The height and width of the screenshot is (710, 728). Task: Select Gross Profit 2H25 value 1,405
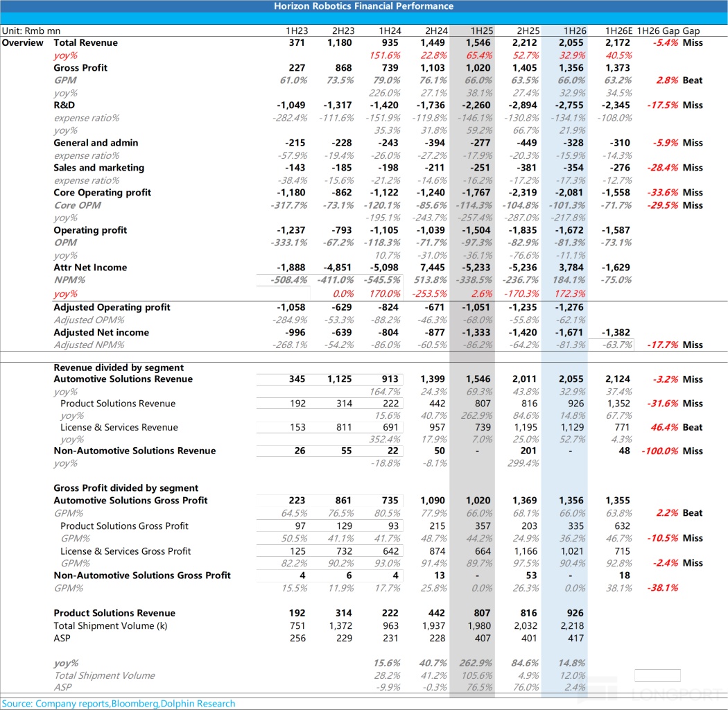coord(525,68)
